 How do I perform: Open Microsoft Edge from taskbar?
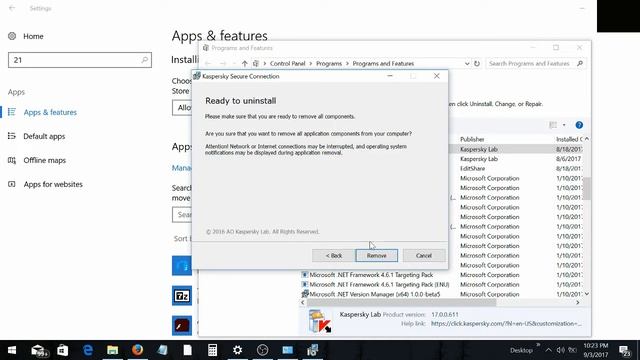pyautogui.click(x=88, y=350)
